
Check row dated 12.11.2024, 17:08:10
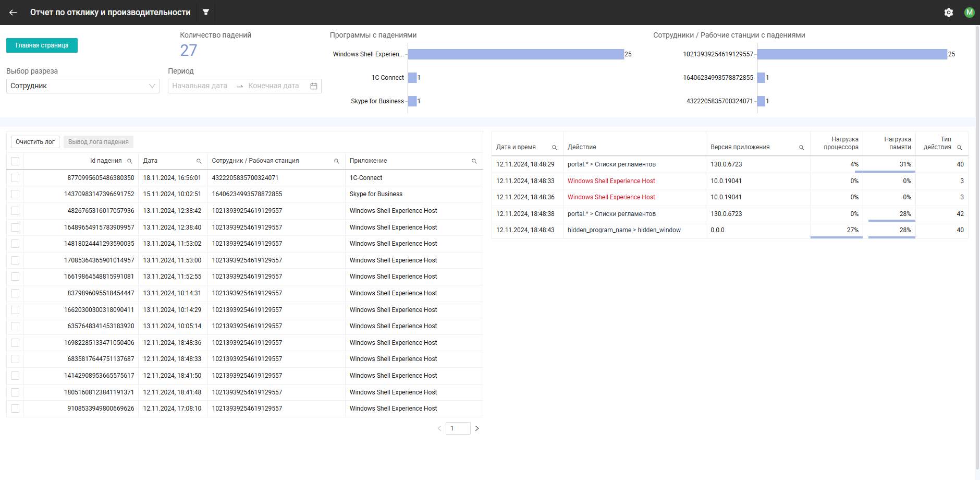tap(15, 409)
